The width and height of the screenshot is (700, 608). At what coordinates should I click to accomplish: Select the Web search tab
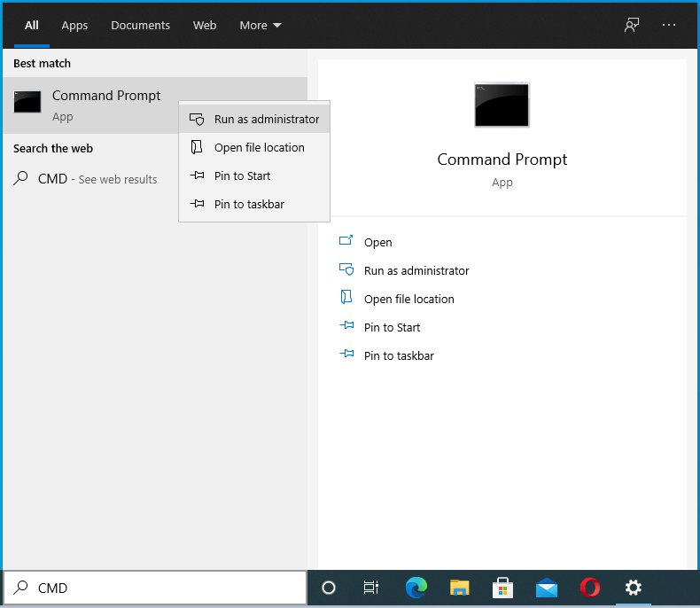(205, 25)
